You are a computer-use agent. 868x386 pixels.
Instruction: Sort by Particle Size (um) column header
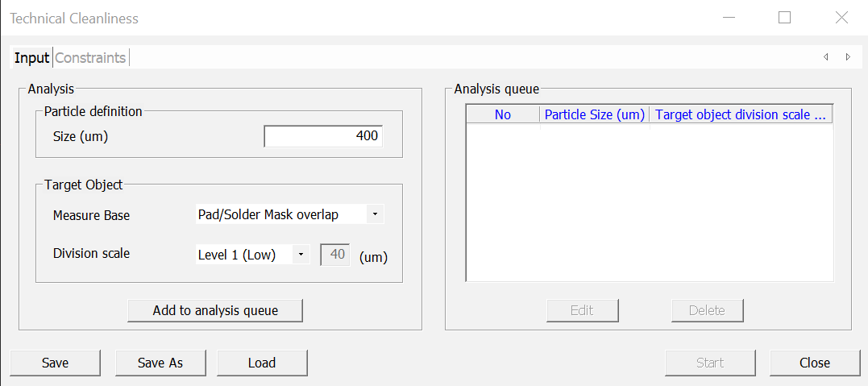click(595, 114)
